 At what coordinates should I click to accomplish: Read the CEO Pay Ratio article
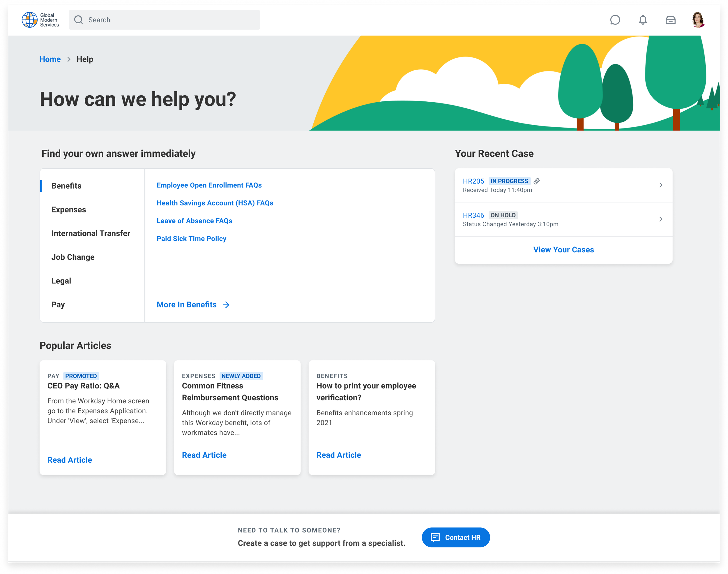coord(70,460)
